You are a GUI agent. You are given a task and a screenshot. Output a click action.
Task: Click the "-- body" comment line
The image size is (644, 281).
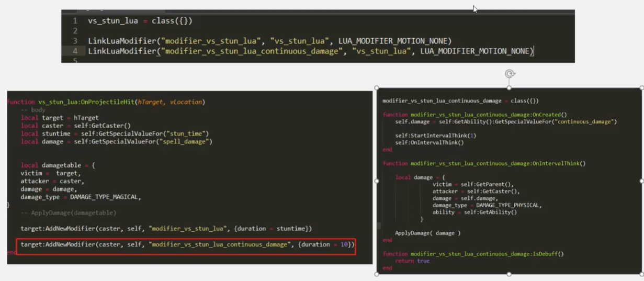click(x=33, y=110)
